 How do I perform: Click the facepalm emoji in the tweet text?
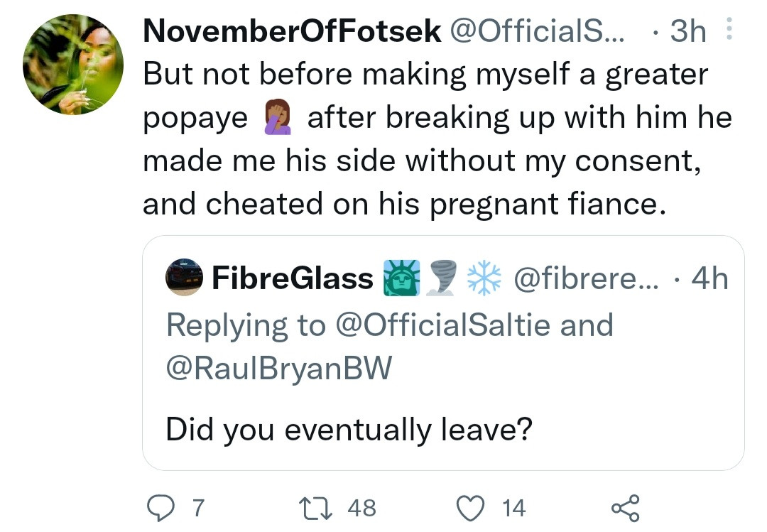[x=277, y=118]
